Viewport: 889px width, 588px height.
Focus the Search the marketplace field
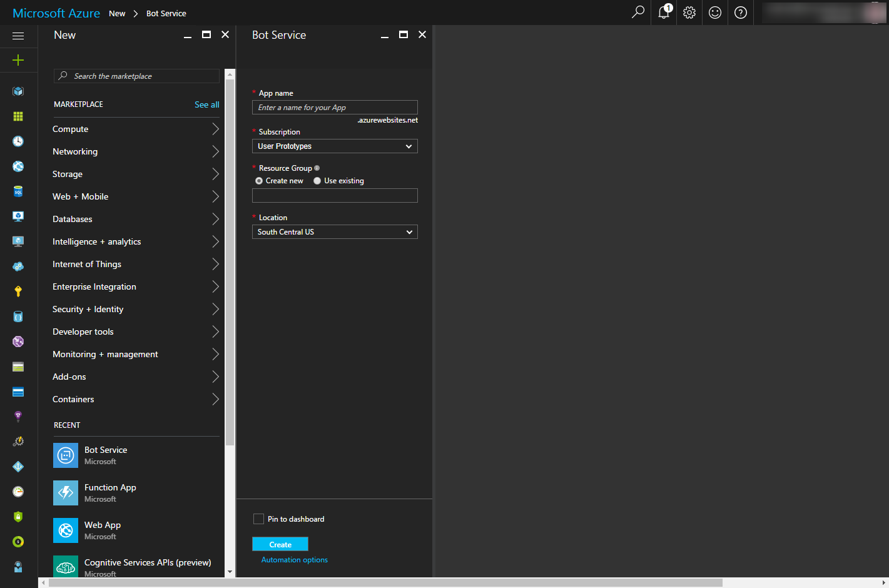click(136, 76)
